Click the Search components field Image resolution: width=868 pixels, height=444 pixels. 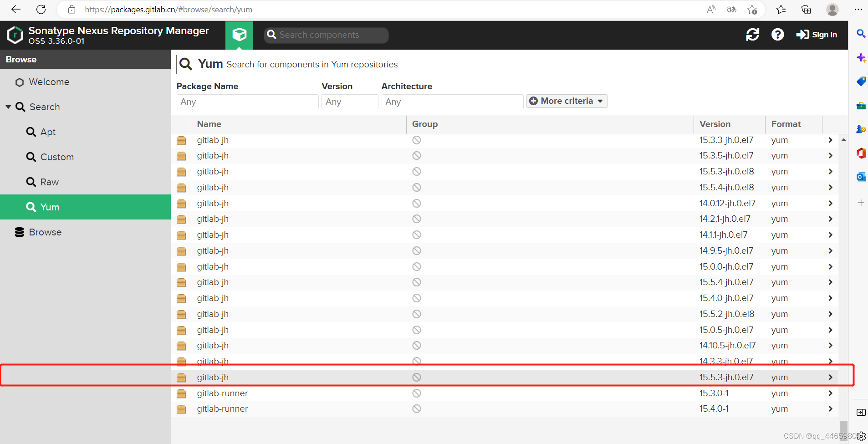pos(326,35)
